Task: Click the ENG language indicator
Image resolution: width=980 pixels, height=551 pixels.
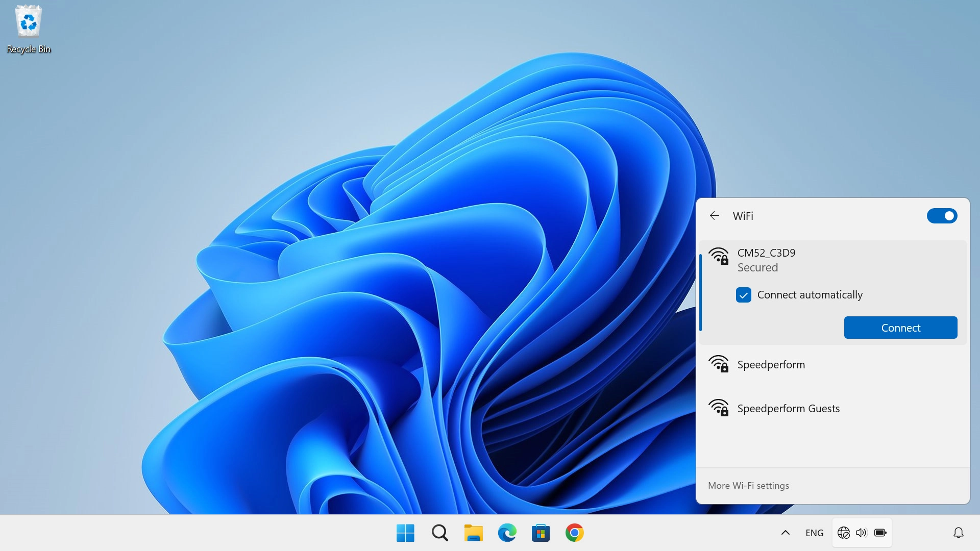Action: 814,533
